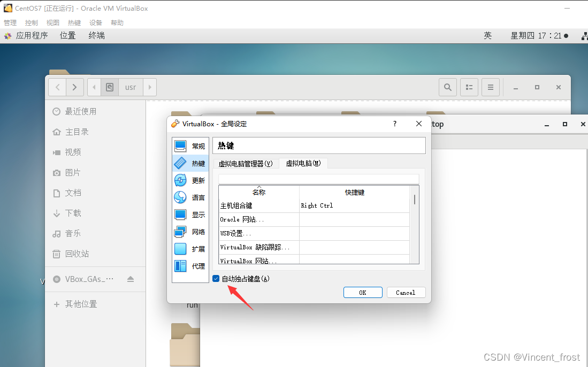Screen dimensions: 588x367
Task: Open the 热键 menu in menu bar
Action: [74, 23]
